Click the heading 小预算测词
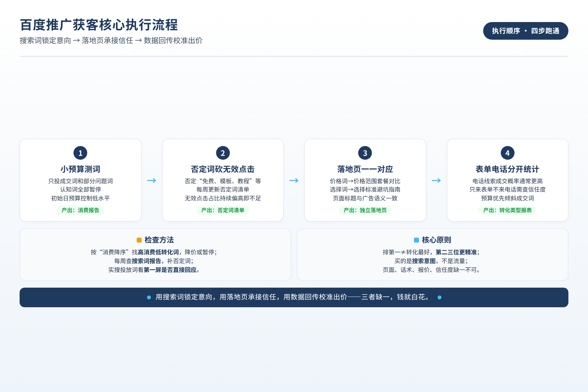Viewport: 588px width, 392px height. [81, 169]
